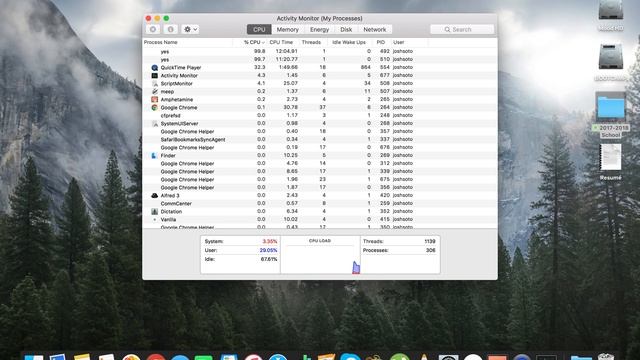Viewport: 640px width, 360px height.
Task: Switch to the Network tab
Action: pos(375,29)
